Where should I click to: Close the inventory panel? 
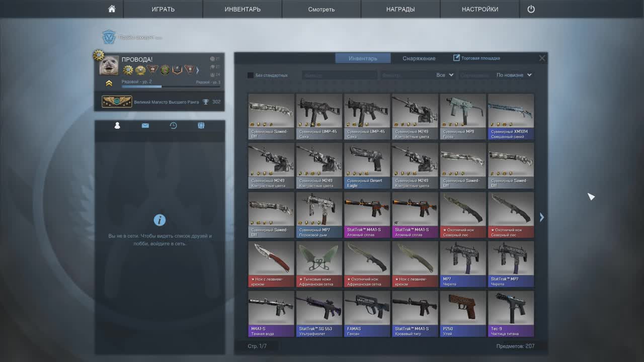542,58
